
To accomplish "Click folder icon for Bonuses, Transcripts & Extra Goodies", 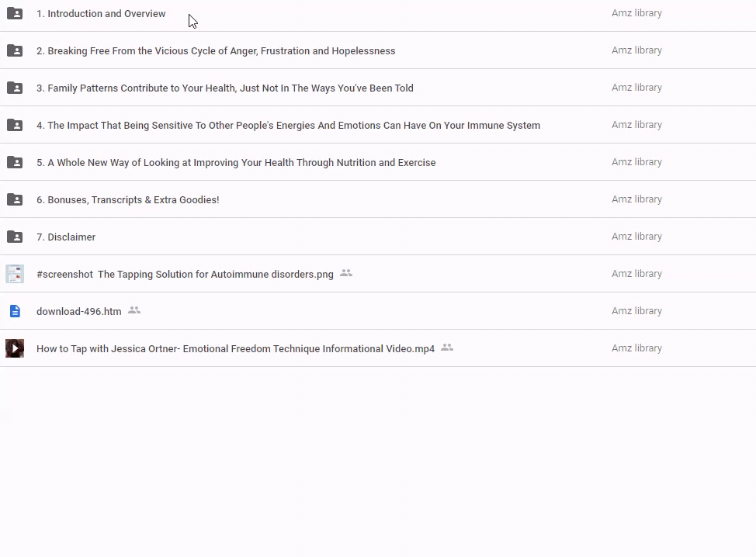I will pos(15,199).
